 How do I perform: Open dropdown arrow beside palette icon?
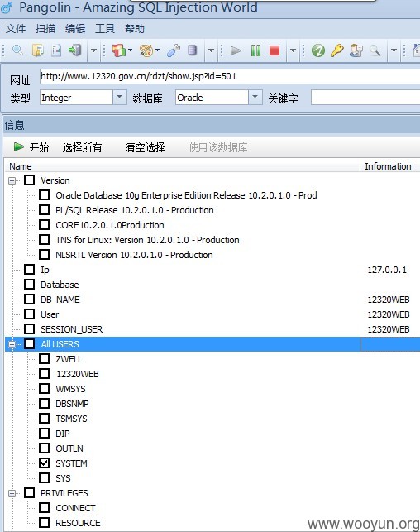coord(157,50)
